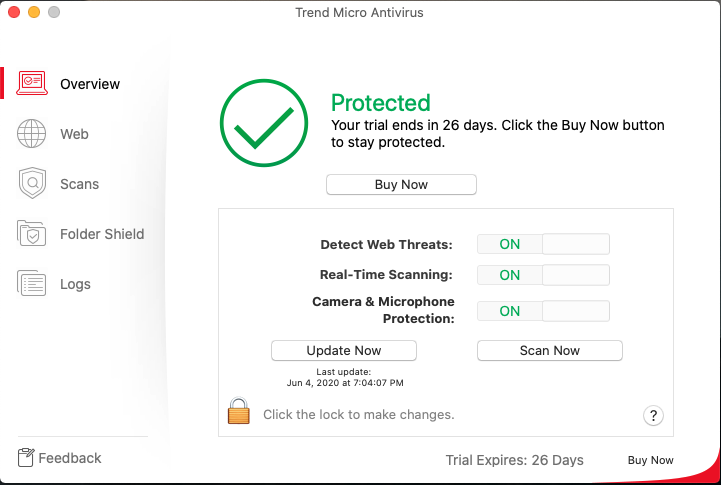Toggle Camera & Microphone Protection switch
The height and width of the screenshot is (485, 721).
pos(543,311)
